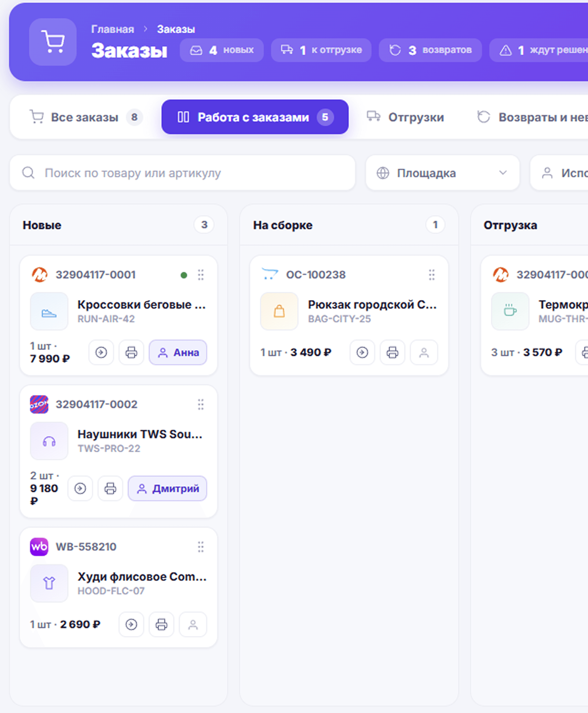Viewport: 588px width, 713px height.
Task: Open the Исполнитель filter dropdown
Action: tap(559, 173)
